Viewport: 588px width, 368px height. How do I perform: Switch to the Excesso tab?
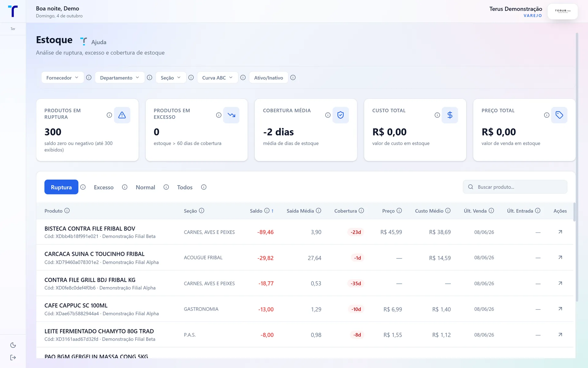pos(104,187)
